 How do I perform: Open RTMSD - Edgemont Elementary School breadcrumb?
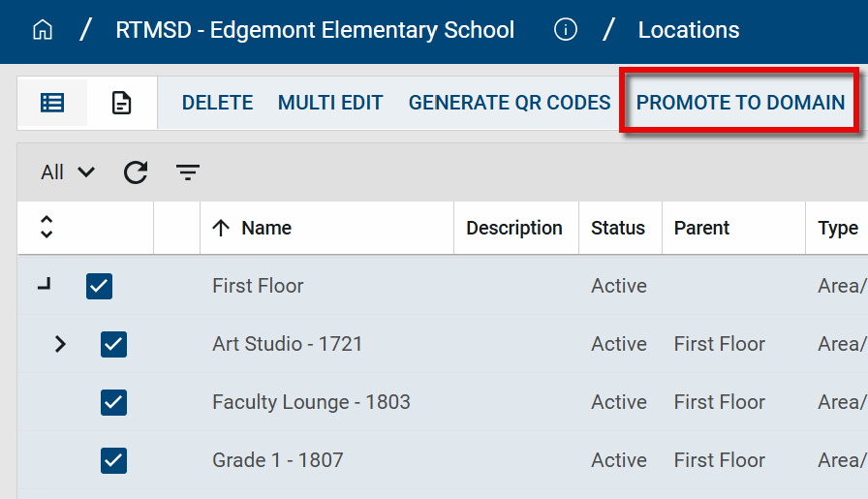point(315,30)
